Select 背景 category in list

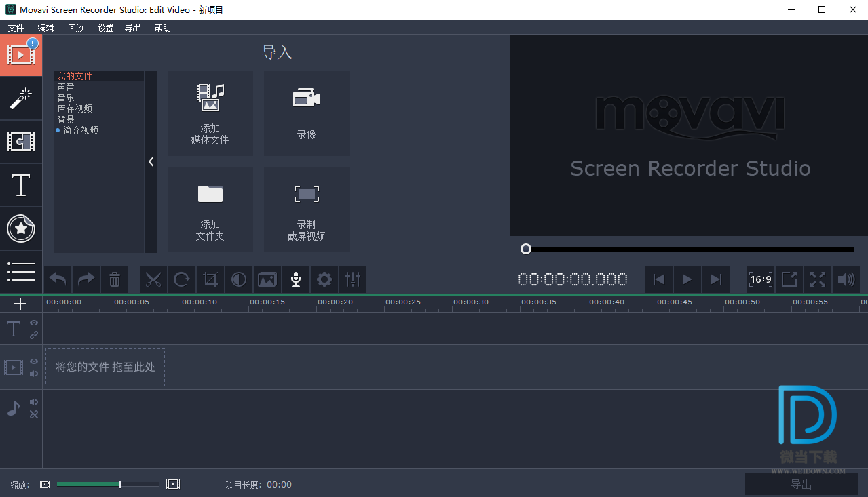[x=99, y=119]
